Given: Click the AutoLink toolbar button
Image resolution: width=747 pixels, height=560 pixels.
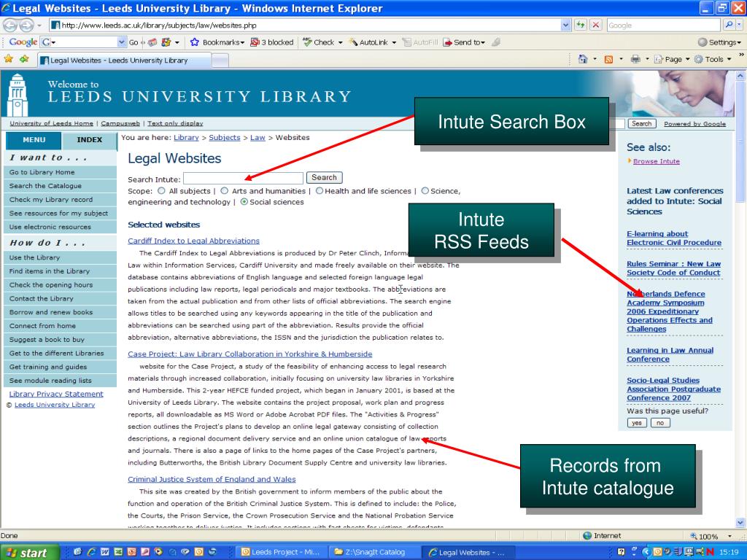Looking at the screenshot, I should point(373,42).
